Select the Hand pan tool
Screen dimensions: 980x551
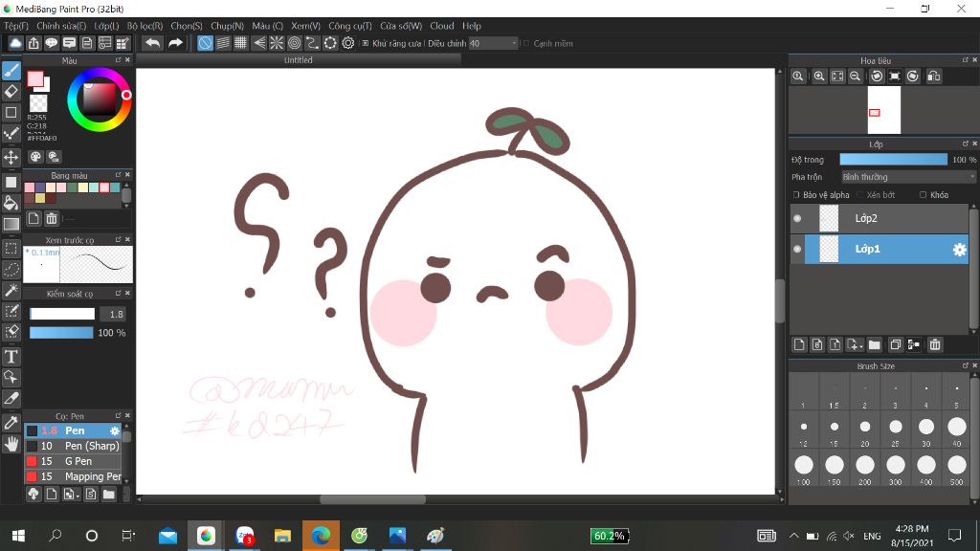(11, 444)
